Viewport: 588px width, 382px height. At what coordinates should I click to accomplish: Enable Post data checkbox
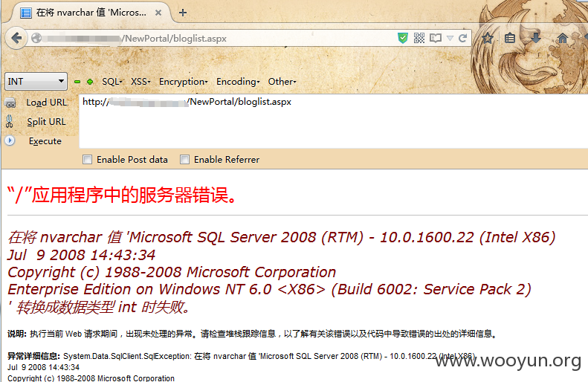point(88,160)
